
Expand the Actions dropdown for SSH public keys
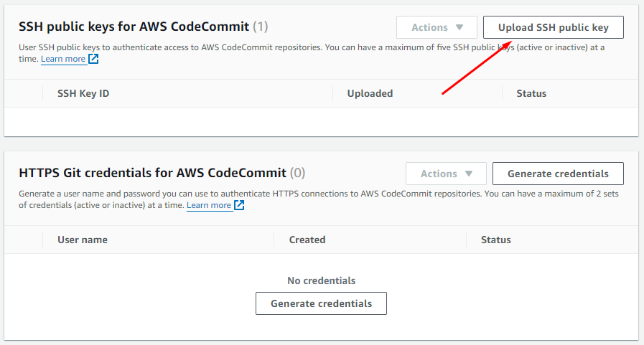[437, 27]
